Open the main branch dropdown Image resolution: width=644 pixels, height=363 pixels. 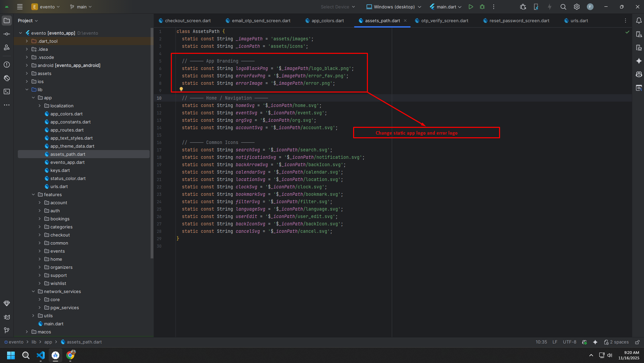81,7
